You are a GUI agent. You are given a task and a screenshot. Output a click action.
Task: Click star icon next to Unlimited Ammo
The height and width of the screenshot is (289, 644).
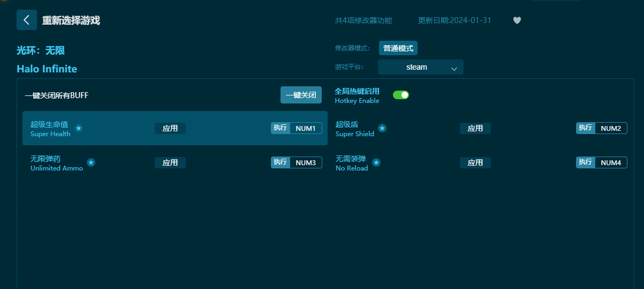click(91, 162)
